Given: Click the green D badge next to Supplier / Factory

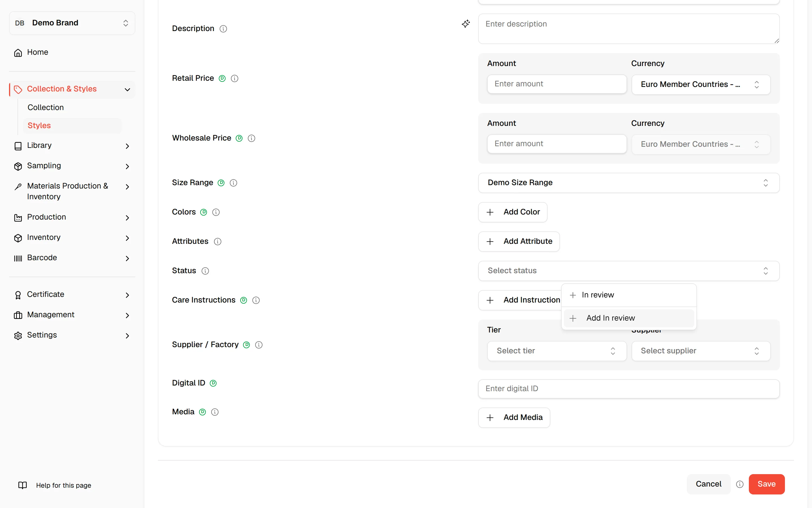Looking at the screenshot, I should (x=246, y=345).
